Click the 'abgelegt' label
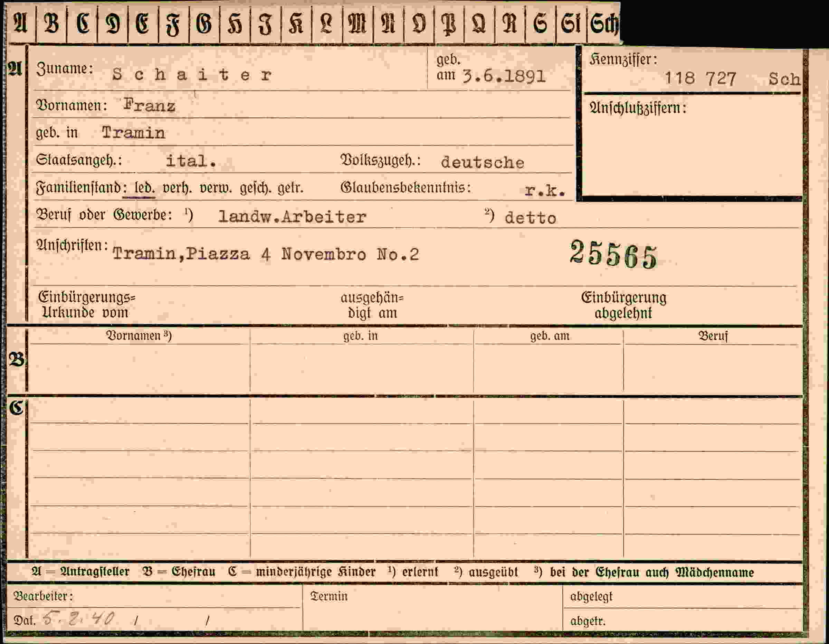Viewport: 829px width, 644px height. click(591, 597)
